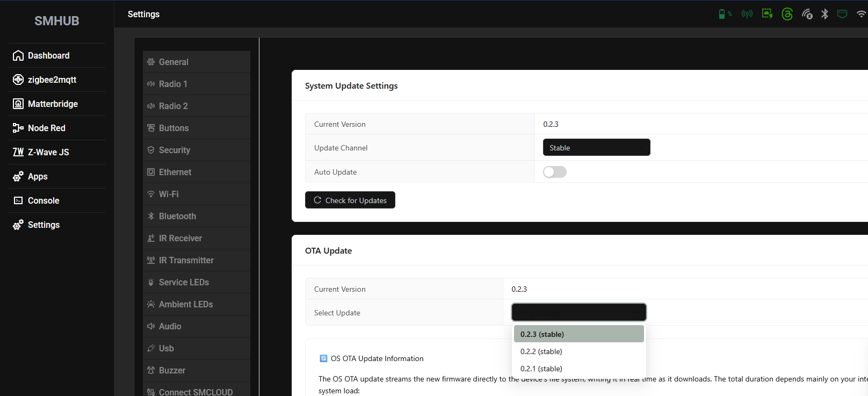The height and width of the screenshot is (396, 868).
Task: Open the Dashboard page in sidebar
Action: pos(48,55)
